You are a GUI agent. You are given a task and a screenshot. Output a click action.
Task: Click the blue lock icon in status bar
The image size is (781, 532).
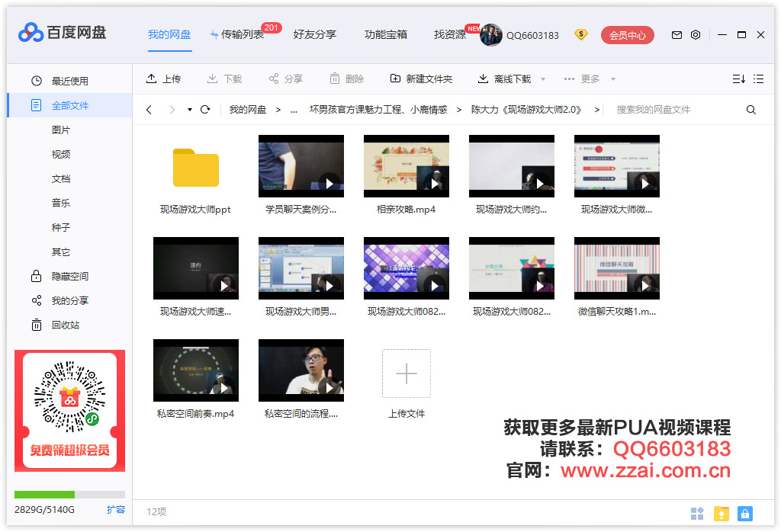[745, 513]
